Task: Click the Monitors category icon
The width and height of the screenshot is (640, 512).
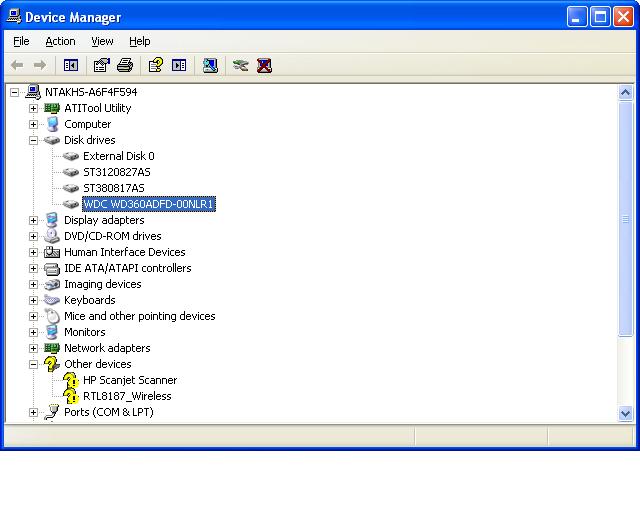Action: point(52,332)
